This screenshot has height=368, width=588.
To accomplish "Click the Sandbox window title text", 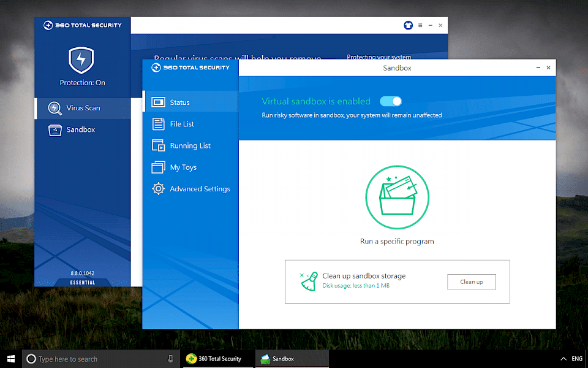I will point(397,68).
